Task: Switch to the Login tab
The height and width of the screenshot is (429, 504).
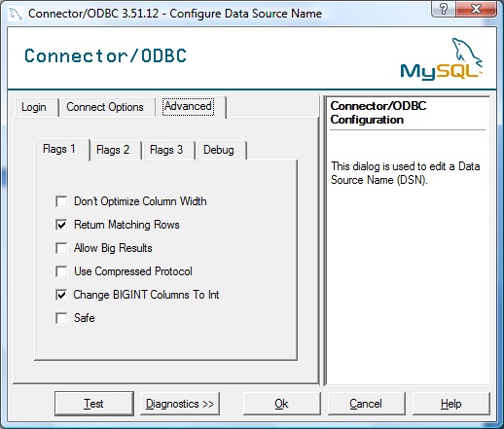Action: 37,107
